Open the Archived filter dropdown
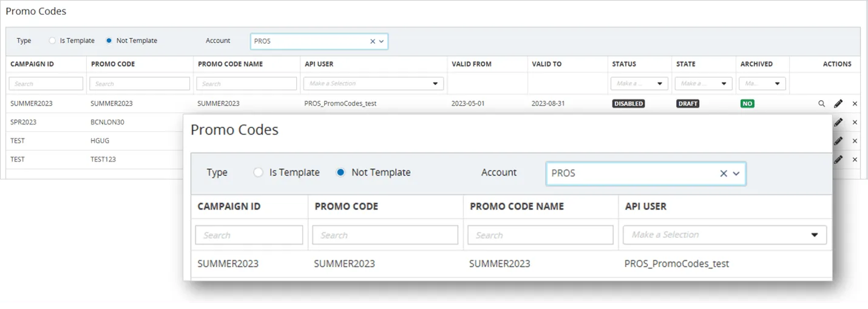The image size is (868, 309). pyautogui.click(x=762, y=84)
